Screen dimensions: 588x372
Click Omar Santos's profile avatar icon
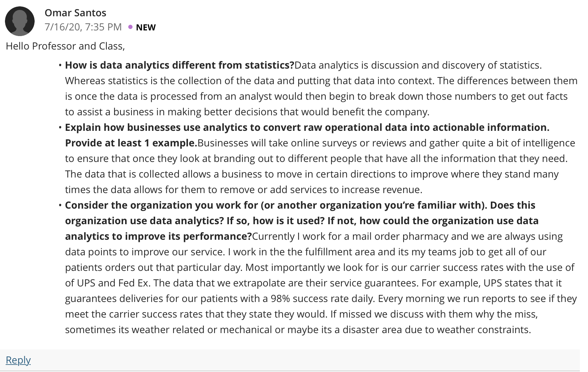[20, 21]
